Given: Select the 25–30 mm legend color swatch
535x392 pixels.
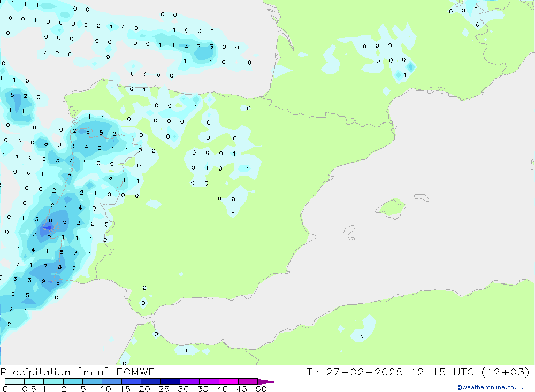Looking at the screenshot, I should (170, 381).
